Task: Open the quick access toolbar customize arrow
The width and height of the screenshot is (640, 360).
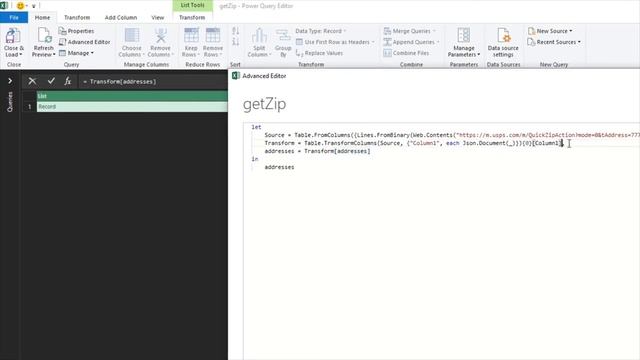Action: pyautogui.click(x=33, y=6)
